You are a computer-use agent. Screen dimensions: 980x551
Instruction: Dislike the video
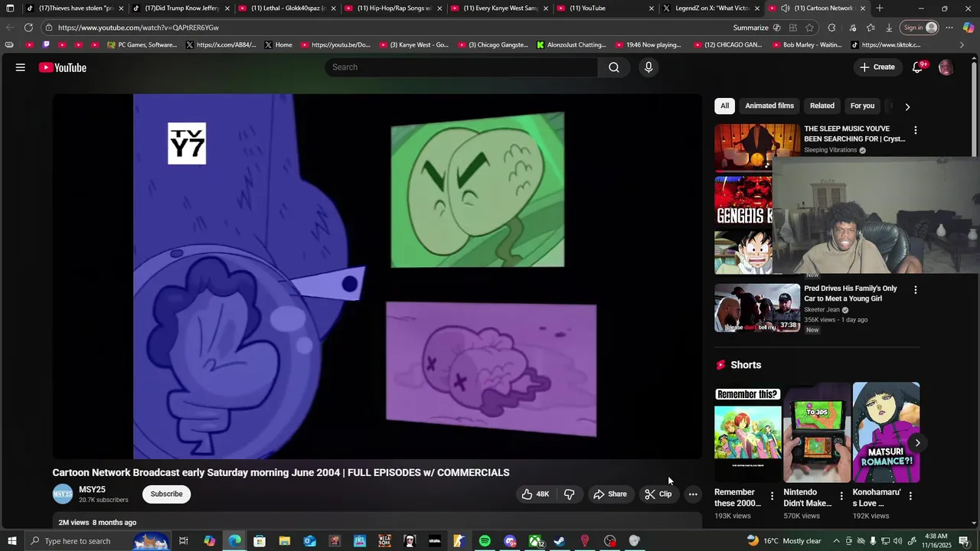570,494
